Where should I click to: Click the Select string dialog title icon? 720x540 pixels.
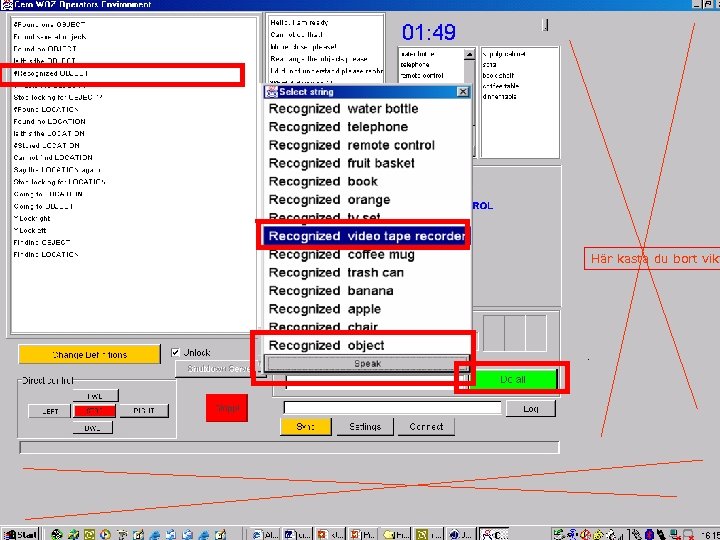(271, 92)
